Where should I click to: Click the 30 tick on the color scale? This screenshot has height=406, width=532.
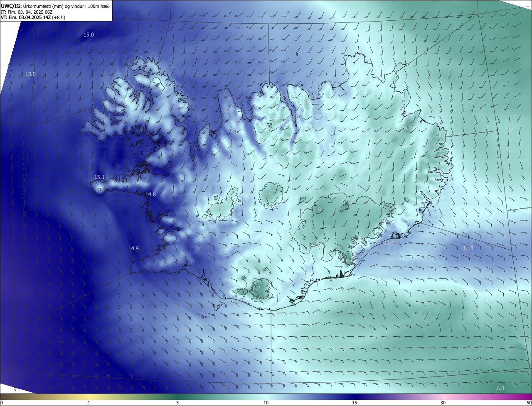tap(443, 403)
